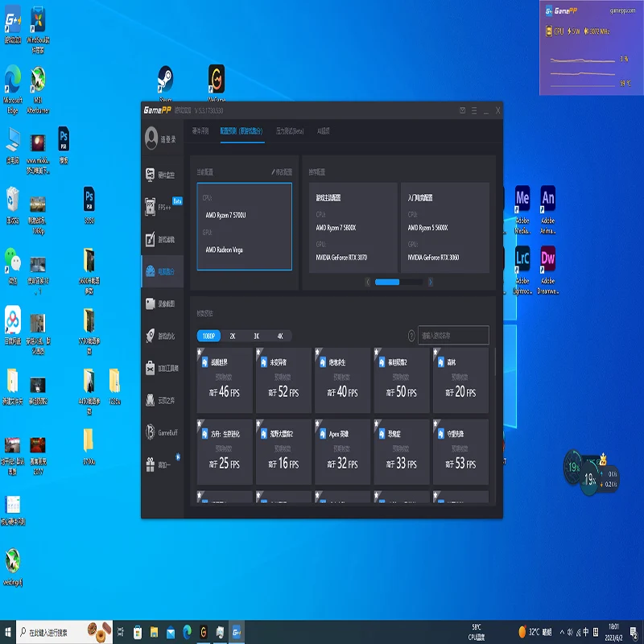Click the gift box icon in sidebar
Image resolution: width=644 pixels, height=644 pixels.
[161, 464]
